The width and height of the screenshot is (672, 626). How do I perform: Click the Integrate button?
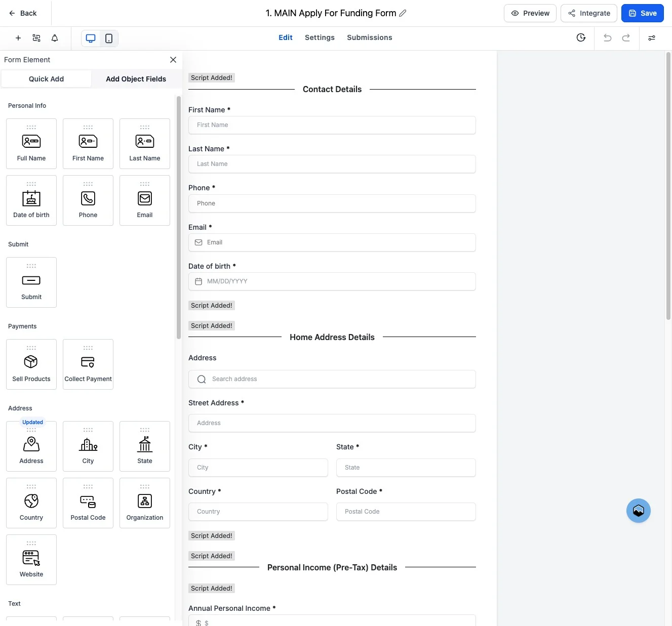coord(589,13)
